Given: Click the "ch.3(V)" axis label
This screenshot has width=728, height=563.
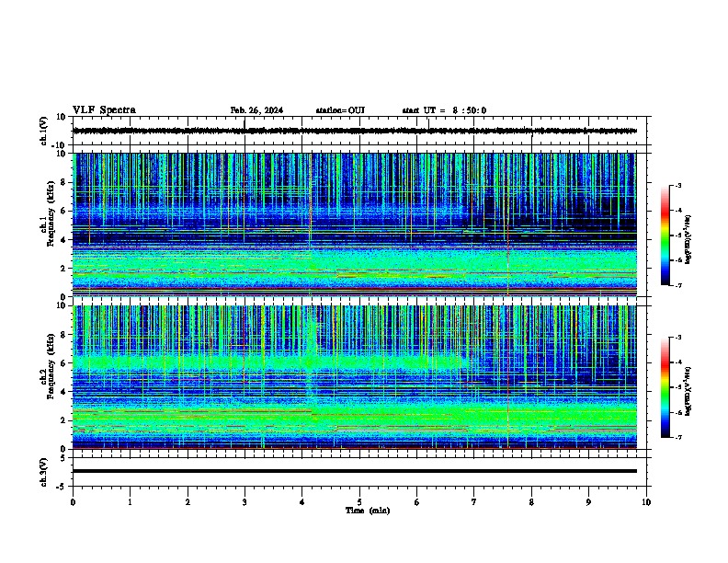Looking at the screenshot, I should pos(43,472).
